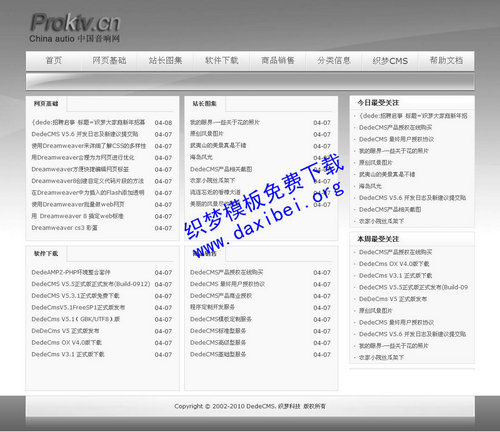Open the 首页 navigation menu item
Screen dimensions: 500x432
pos(53,60)
